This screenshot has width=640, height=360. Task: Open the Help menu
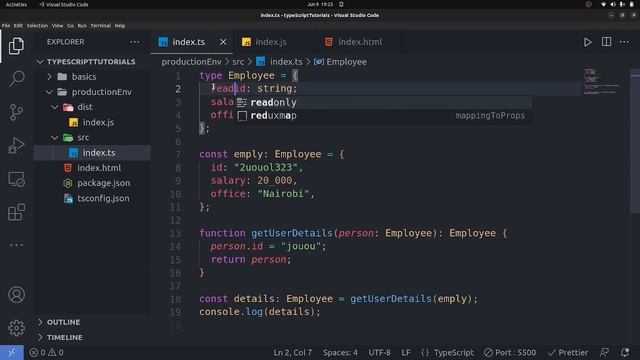point(120,26)
